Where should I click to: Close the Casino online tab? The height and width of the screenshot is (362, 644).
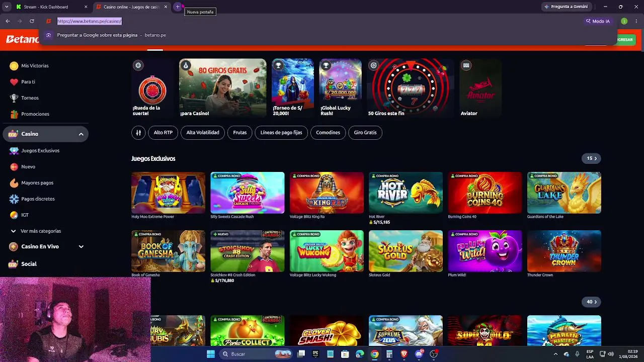click(x=166, y=7)
